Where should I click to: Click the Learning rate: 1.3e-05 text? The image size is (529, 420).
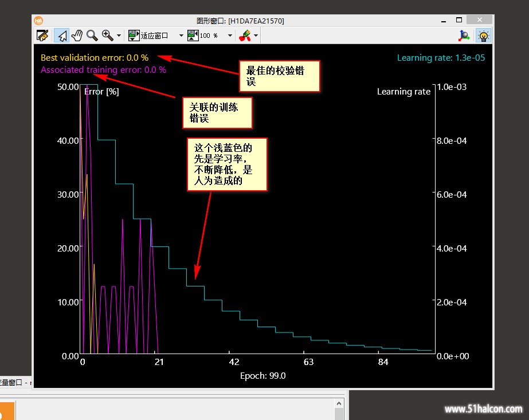[441, 58]
